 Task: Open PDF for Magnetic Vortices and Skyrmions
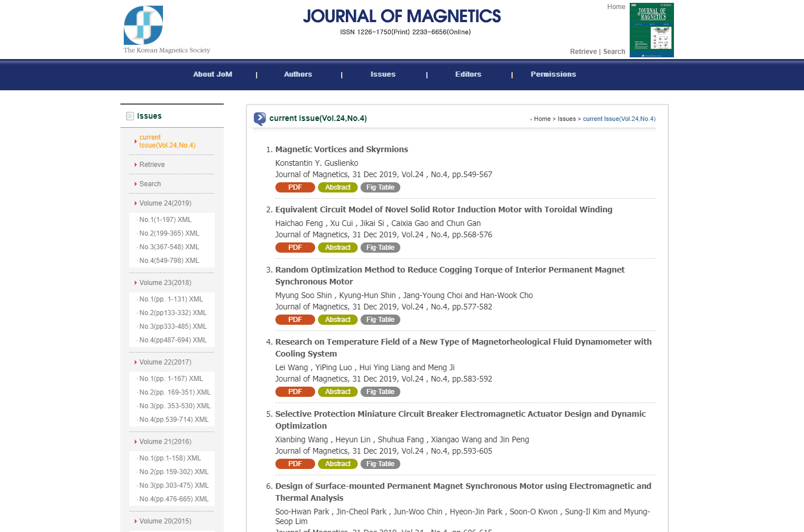click(x=295, y=187)
